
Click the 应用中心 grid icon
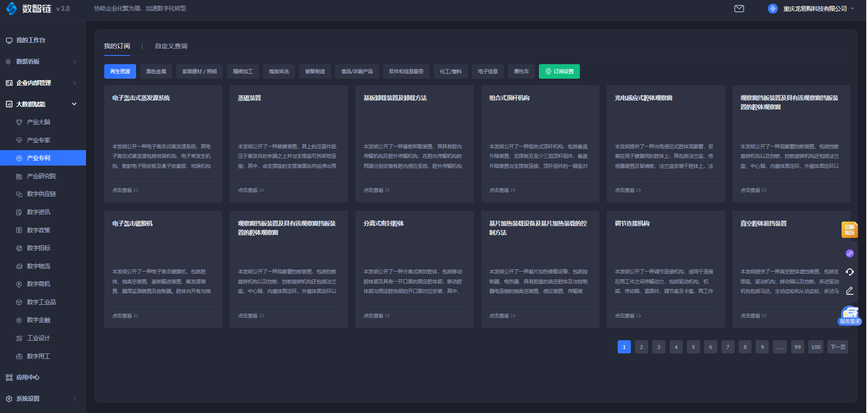point(9,378)
